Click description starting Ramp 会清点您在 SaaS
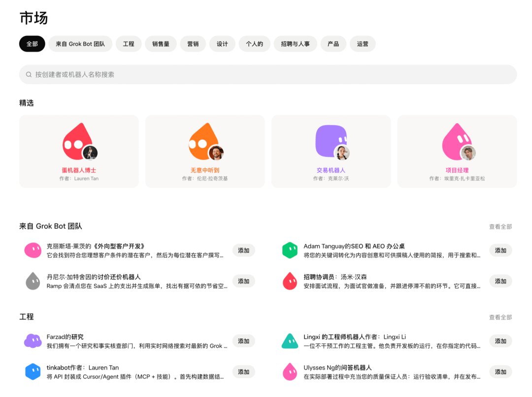Image resolution: width=532 pixels, height=397 pixels. tap(137, 287)
